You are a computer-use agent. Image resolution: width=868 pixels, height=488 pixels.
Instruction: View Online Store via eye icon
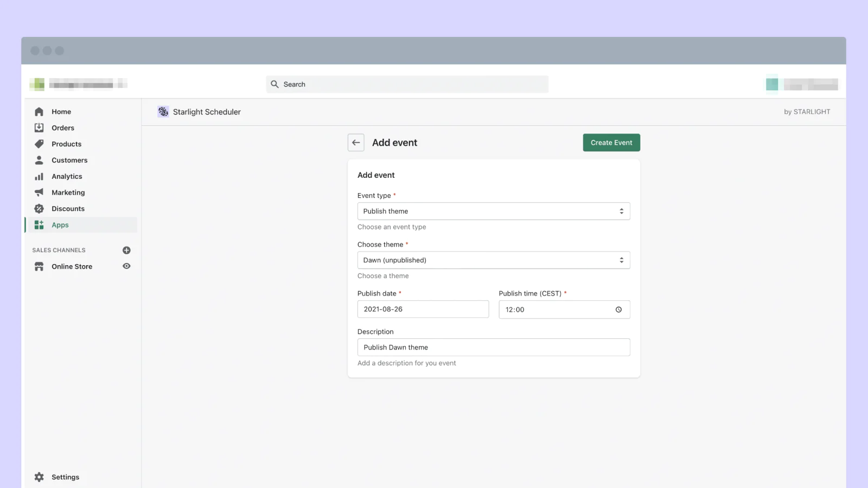[126, 266]
